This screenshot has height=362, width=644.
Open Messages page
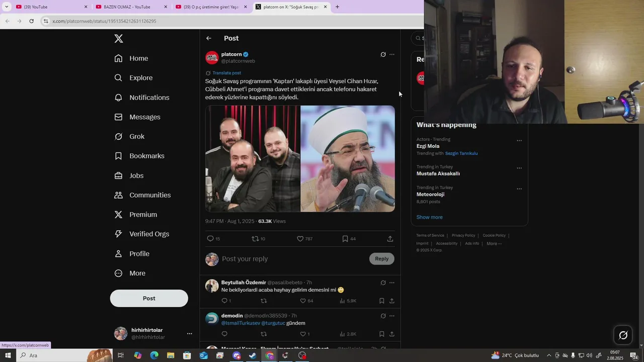[137, 117]
